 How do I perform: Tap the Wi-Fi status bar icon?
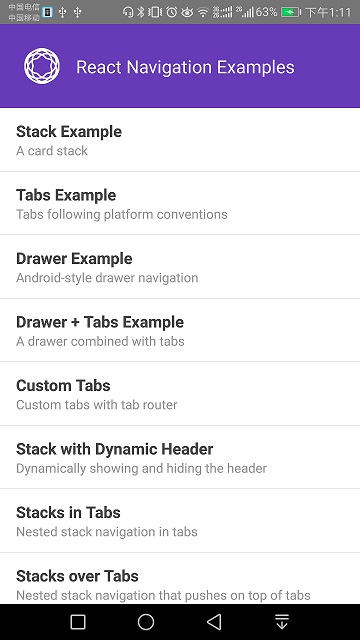point(202,12)
